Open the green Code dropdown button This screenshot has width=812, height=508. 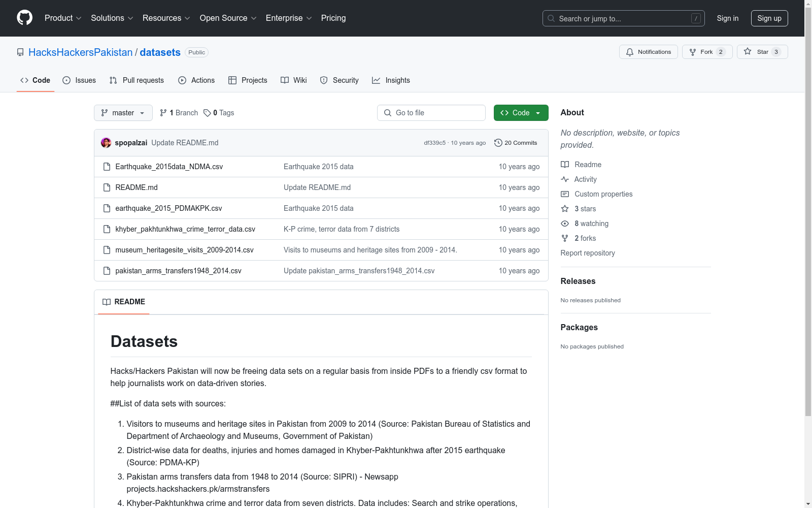point(521,113)
